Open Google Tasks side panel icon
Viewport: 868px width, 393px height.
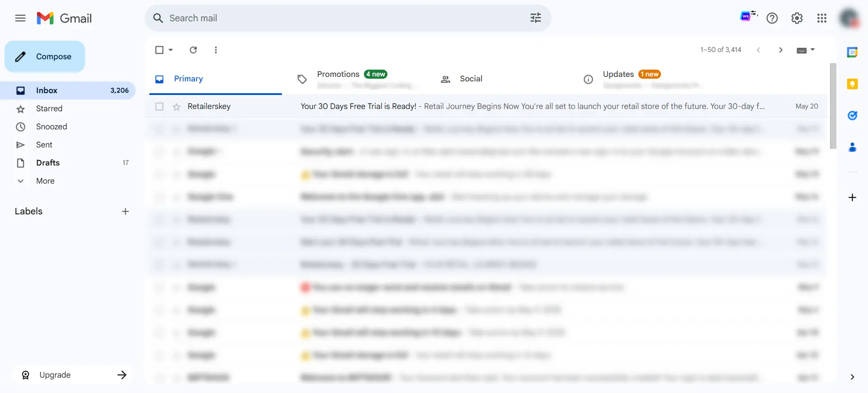coord(852,116)
